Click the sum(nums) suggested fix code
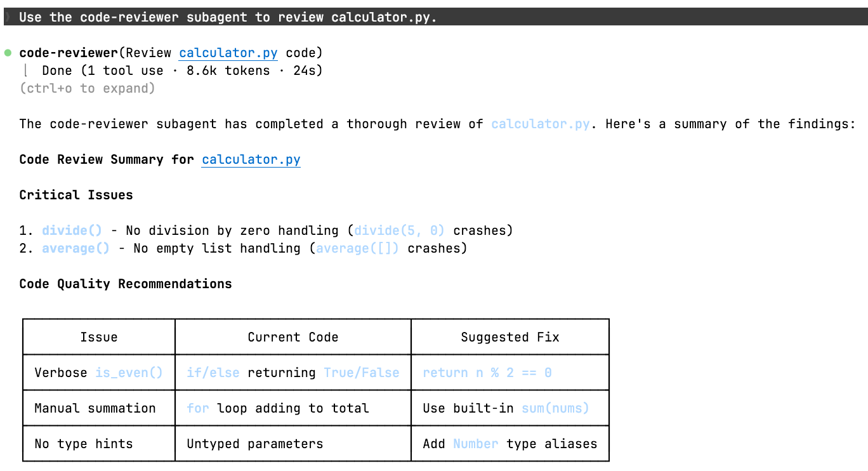Screen dimensions: 868x471 (555, 408)
